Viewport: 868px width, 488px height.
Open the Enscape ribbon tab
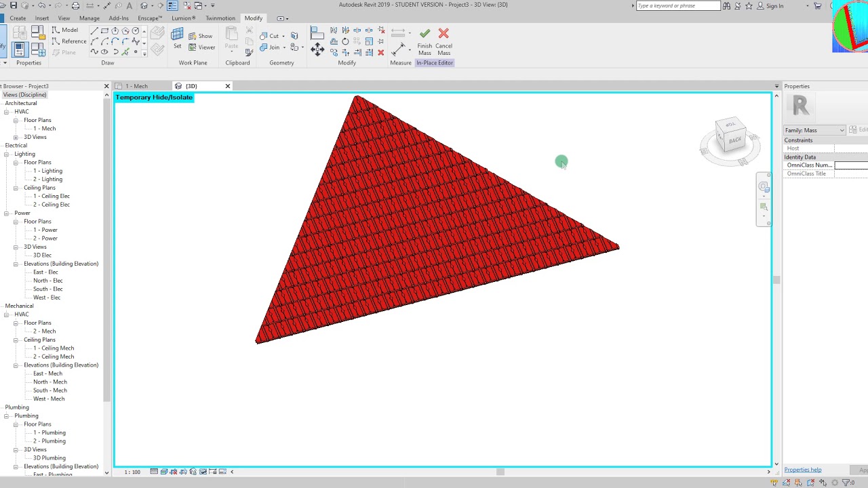pos(150,18)
